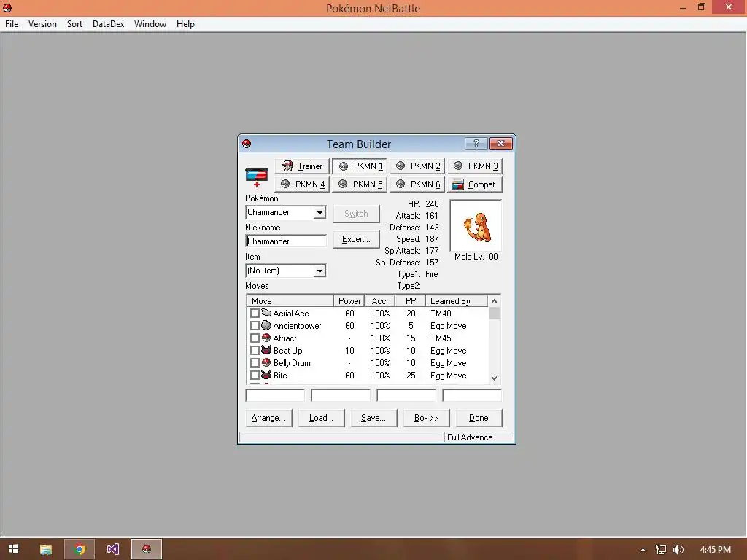Click the moves list scroll up arrow
This screenshot has width=747, height=560.
tap(494, 301)
